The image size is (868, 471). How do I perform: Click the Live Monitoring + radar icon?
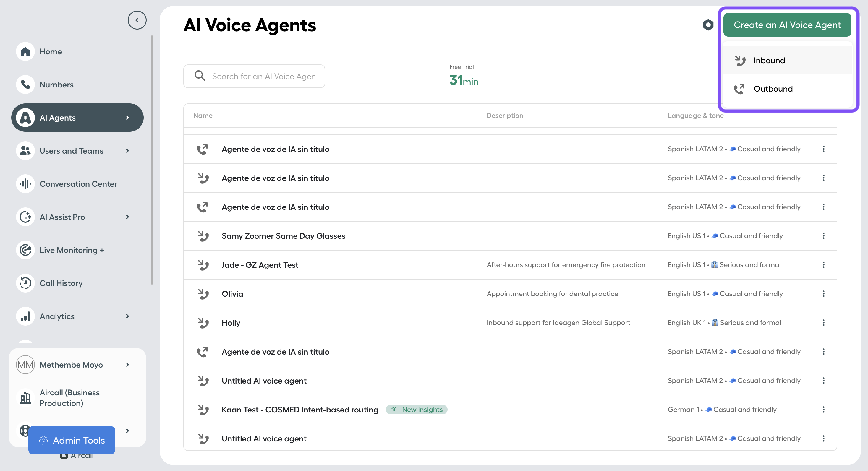[25, 250]
